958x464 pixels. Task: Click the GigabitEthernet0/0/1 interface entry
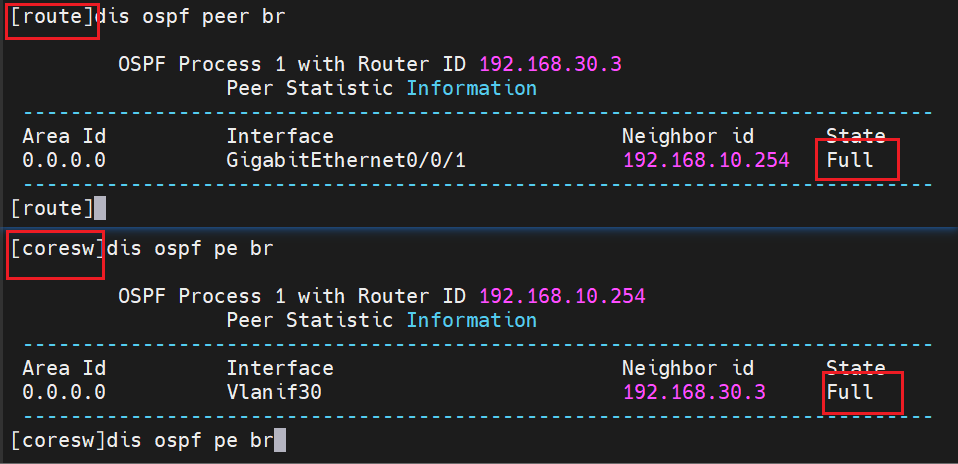(x=346, y=160)
